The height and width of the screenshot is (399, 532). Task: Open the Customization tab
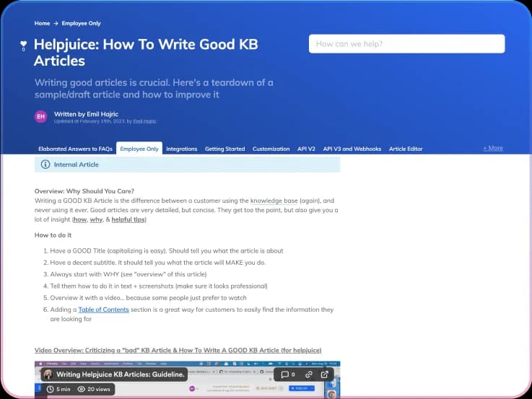(271, 149)
